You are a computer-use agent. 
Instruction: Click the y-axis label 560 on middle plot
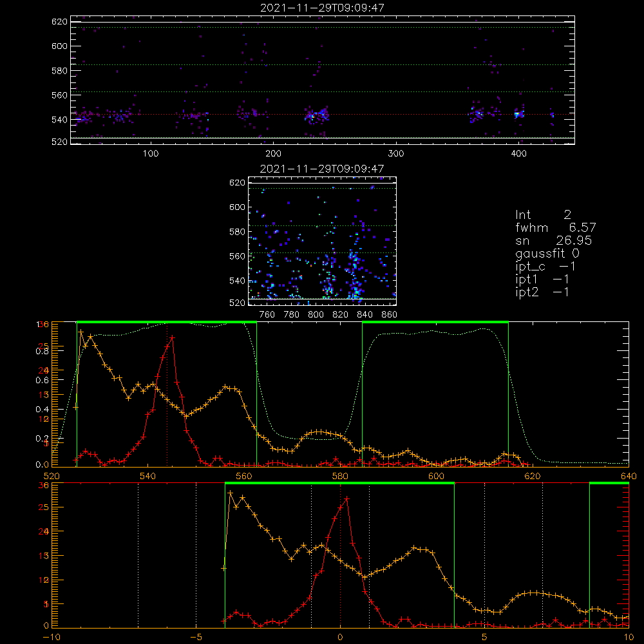click(238, 256)
